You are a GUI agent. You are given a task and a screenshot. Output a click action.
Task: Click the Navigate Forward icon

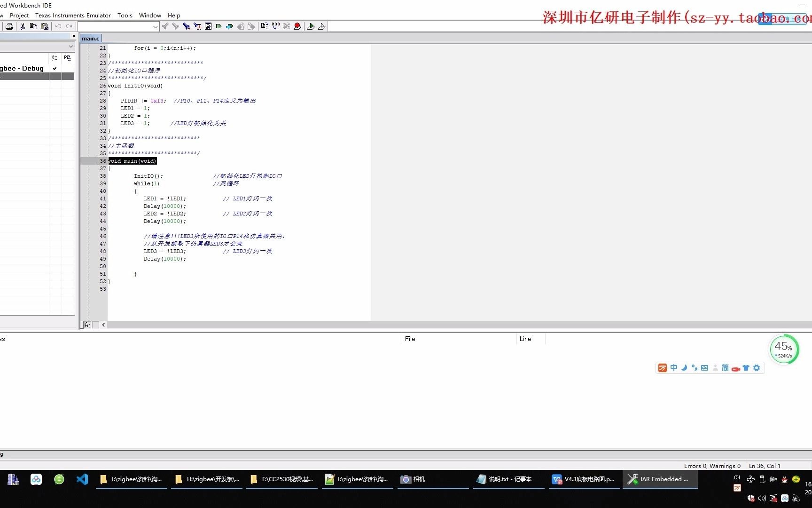(251, 26)
